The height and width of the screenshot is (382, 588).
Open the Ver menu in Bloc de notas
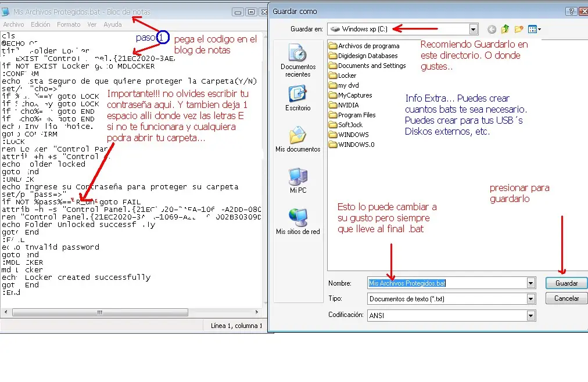pos(92,24)
